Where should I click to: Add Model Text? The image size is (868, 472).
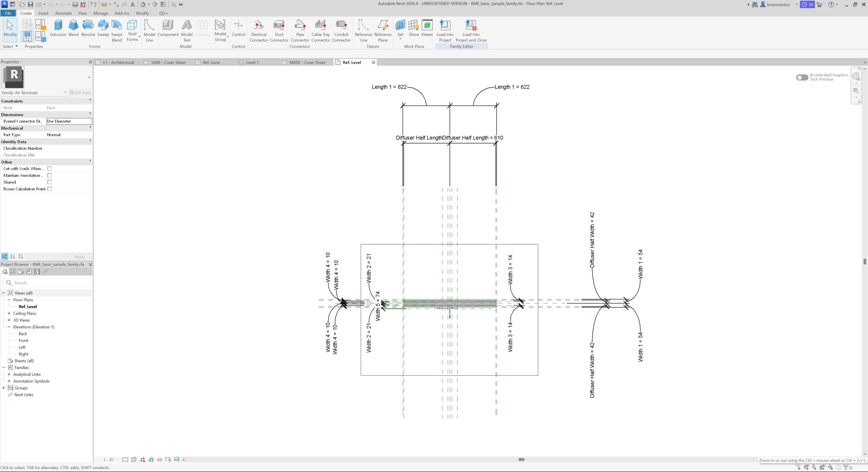[187, 31]
